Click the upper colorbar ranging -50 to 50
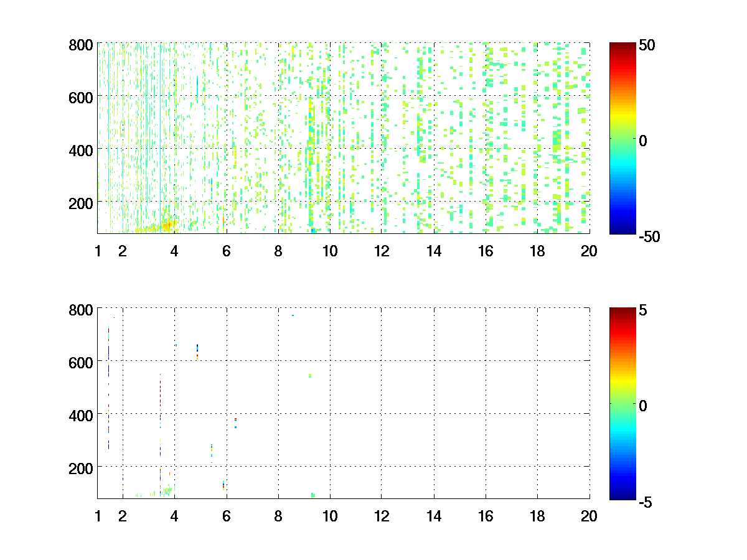The width and height of the screenshot is (747, 560). [622, 138]
